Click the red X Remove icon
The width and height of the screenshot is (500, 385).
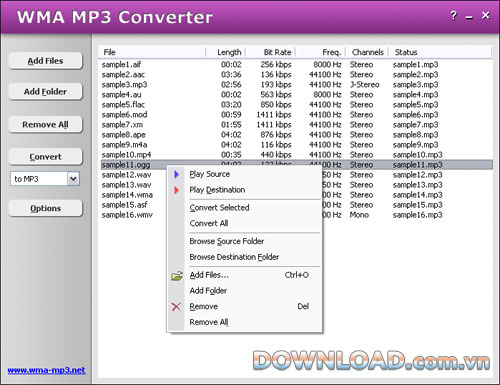[x=176, y=307]
